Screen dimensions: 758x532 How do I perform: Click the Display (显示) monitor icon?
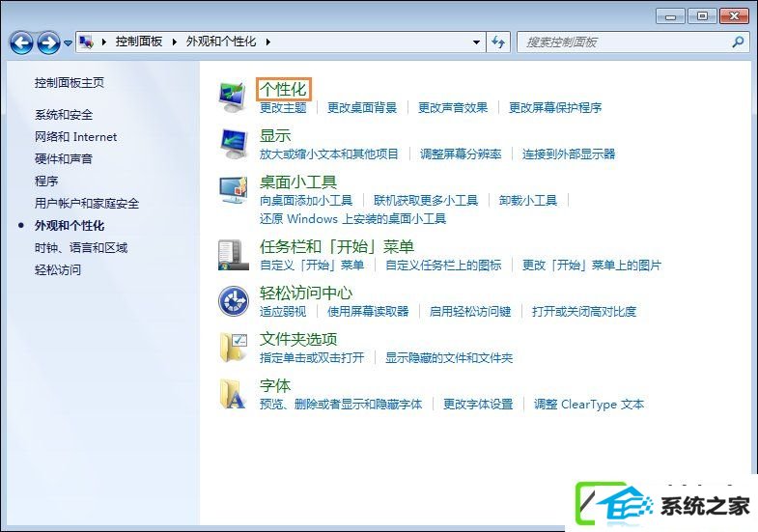(233, 144)
